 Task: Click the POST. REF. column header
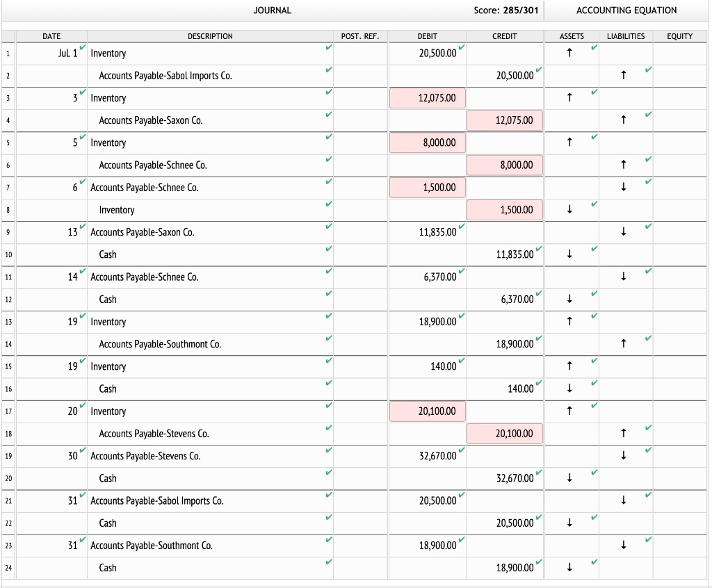(359, 36)
